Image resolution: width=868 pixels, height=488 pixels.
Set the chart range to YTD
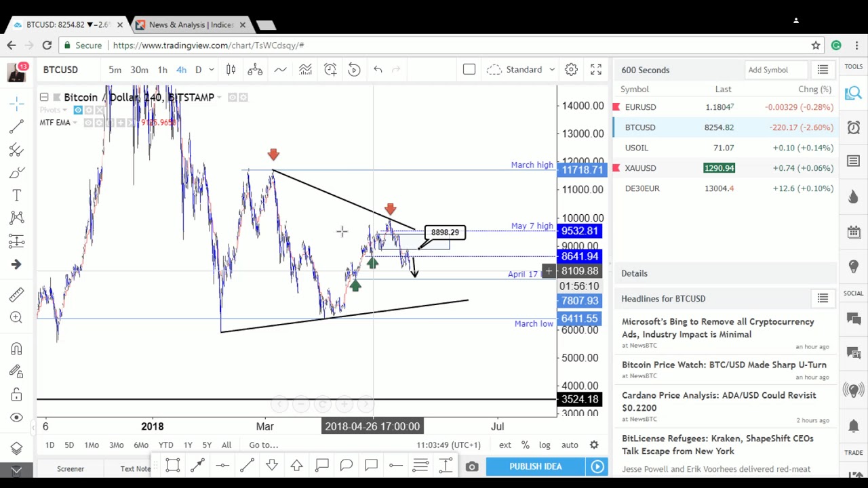click(165, 445)
